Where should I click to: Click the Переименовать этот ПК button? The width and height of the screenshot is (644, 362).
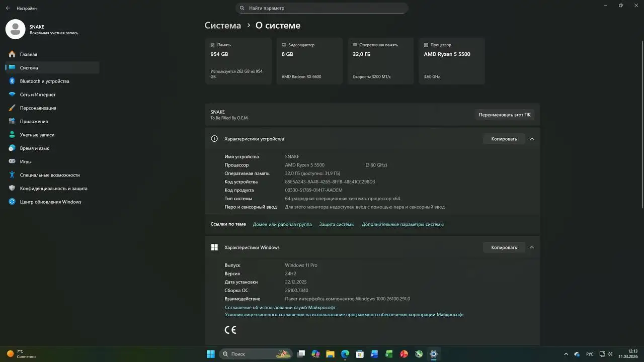pyautogui.click(x=504, y=115)
